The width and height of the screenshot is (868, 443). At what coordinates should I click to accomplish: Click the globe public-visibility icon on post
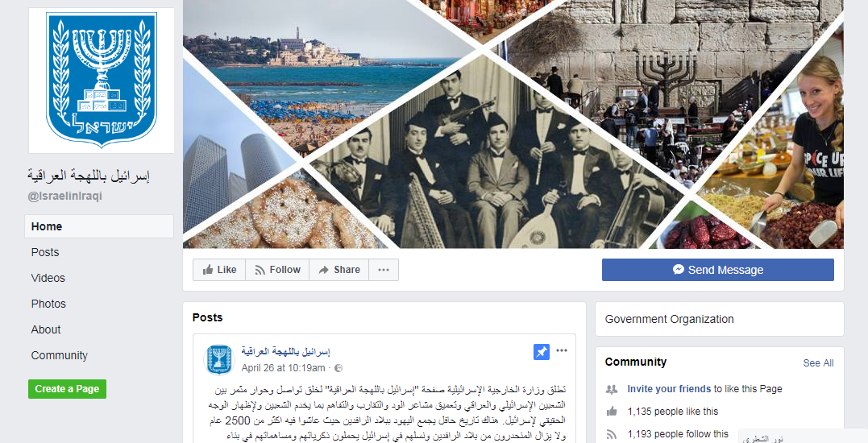click(338, 368)
